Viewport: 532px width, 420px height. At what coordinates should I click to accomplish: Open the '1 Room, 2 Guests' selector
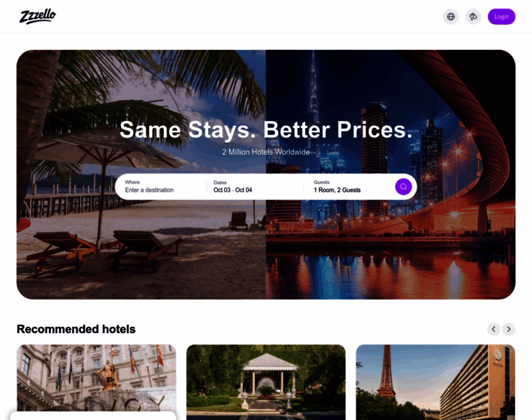click(351, 187)
